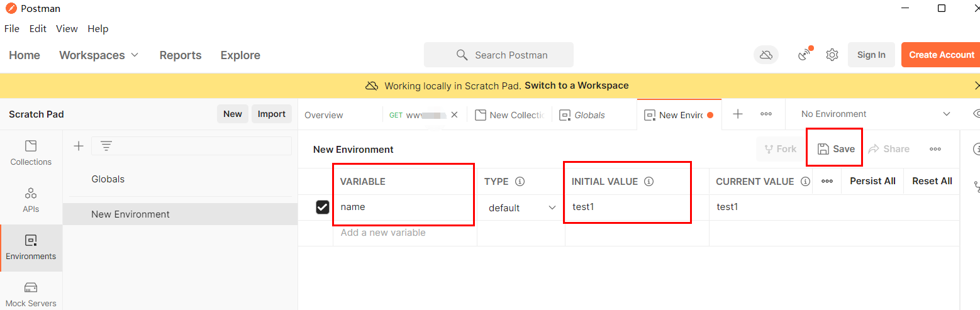This screenshot has height=310, width=980.
Task: Open the Edit menu
Action: coord(38,29)
